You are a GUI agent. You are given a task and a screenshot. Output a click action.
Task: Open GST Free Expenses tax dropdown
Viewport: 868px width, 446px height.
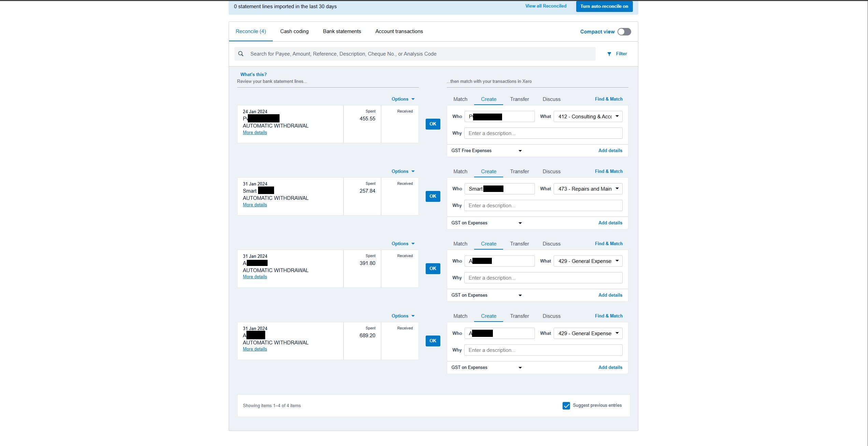click(x=486, y=151)
